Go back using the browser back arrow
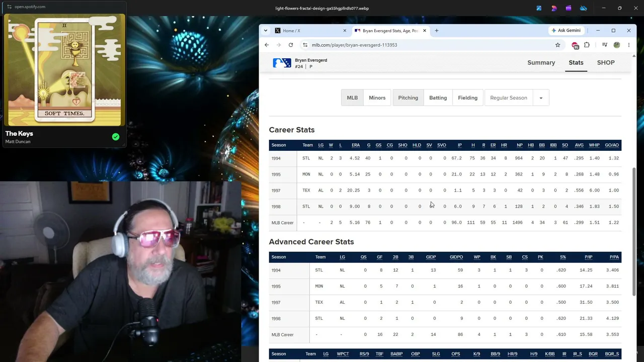 pyautogui.click(x=267, y=45)
